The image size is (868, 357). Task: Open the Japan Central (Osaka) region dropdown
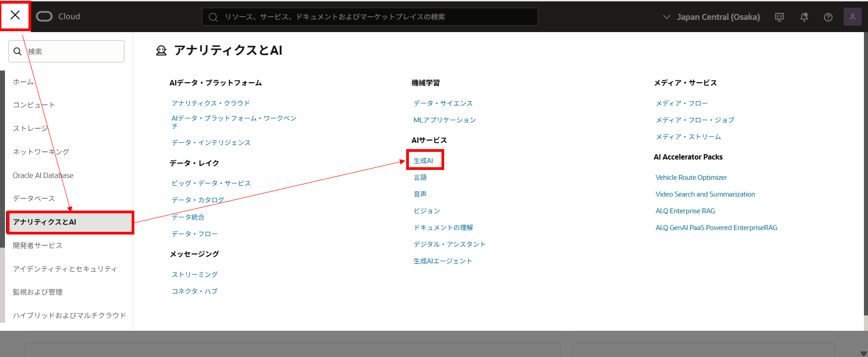click(x=711, y=17)
